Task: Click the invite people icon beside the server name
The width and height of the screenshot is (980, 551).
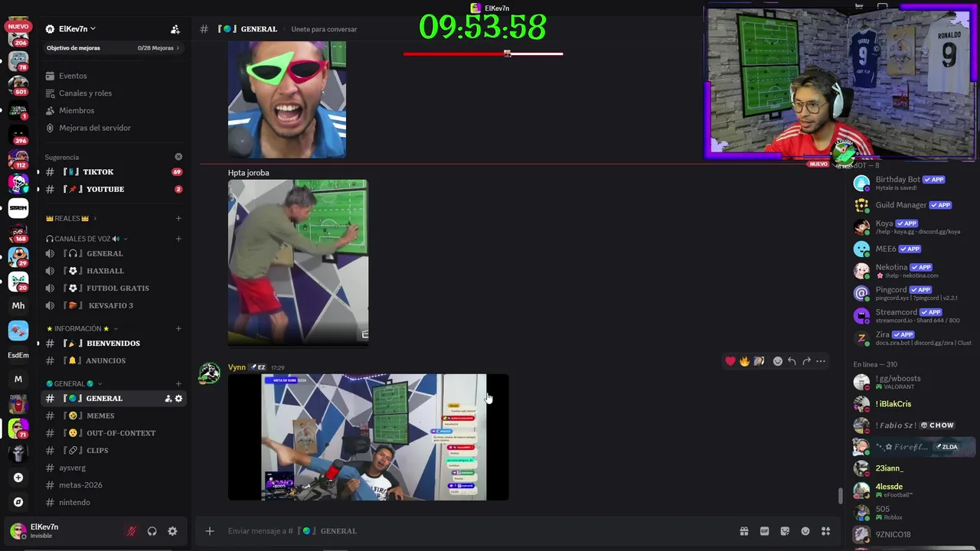Action: (x=175, y=29)
